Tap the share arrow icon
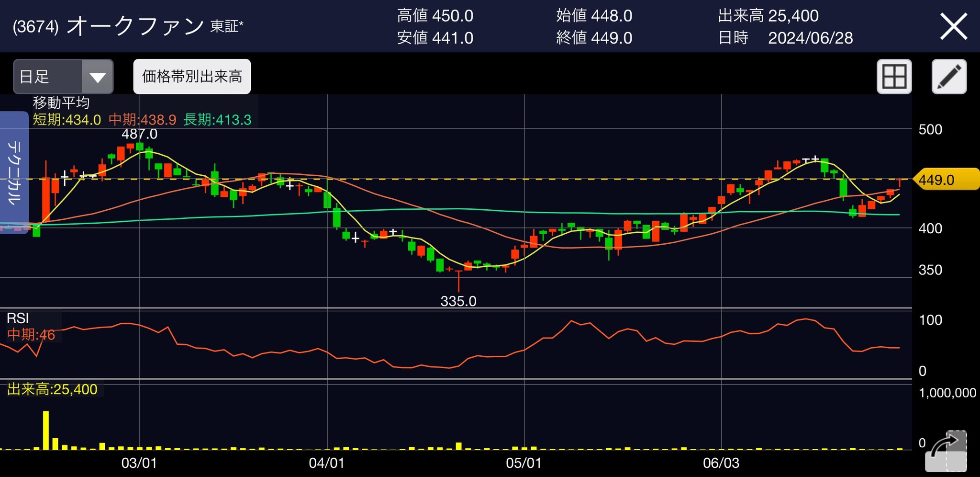The image size is (980, 477). coord(946,451)
